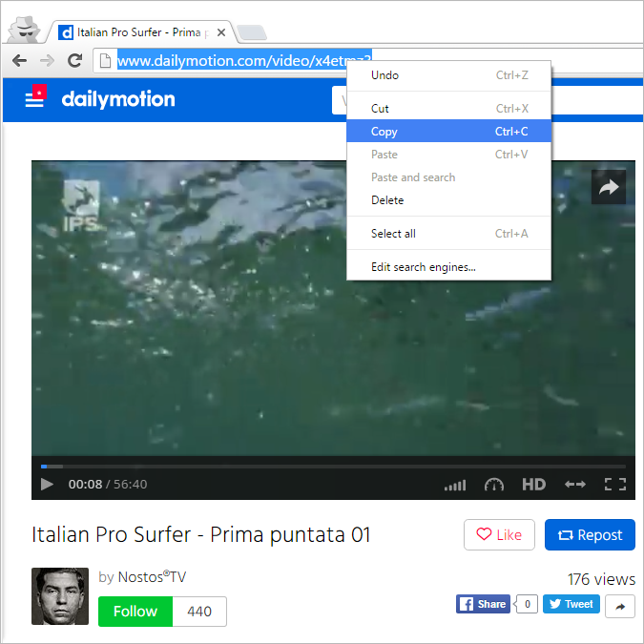Choose Undo from the context menu
Viewport: 644px width, 644px height.
click(x=449, y=75)
